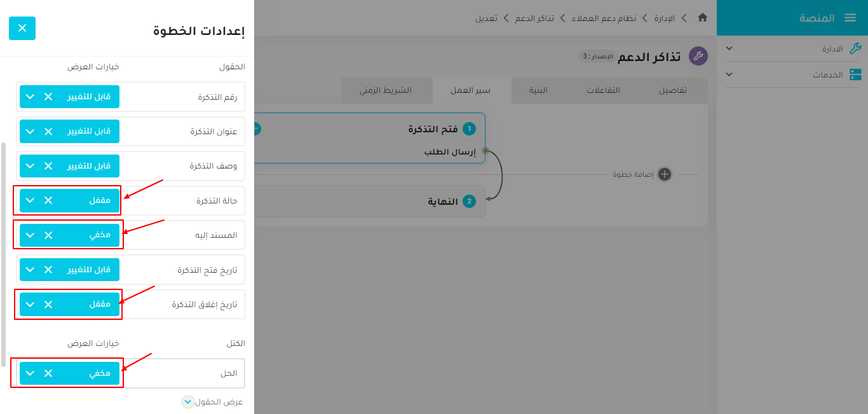This screenshot has width=868, height=414.
Task: Open the display option dropdown for تاريخ فتح التذكرة
Action: (29, 270)
